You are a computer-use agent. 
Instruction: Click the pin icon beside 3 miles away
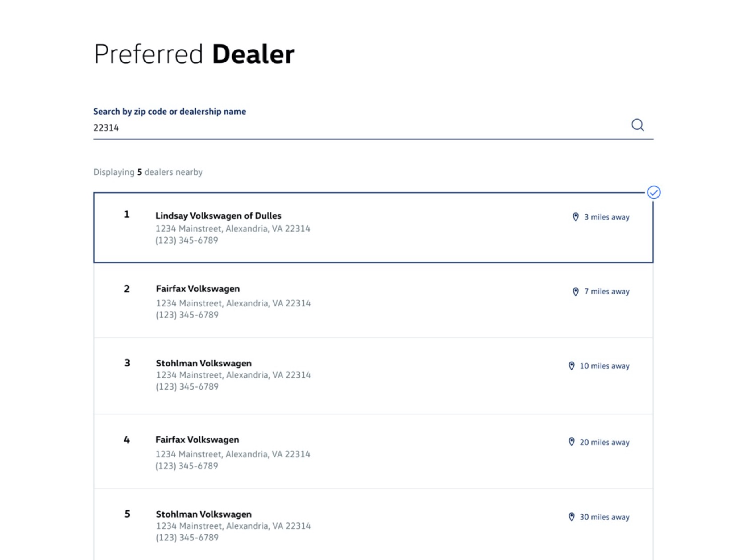pos(575,217)
